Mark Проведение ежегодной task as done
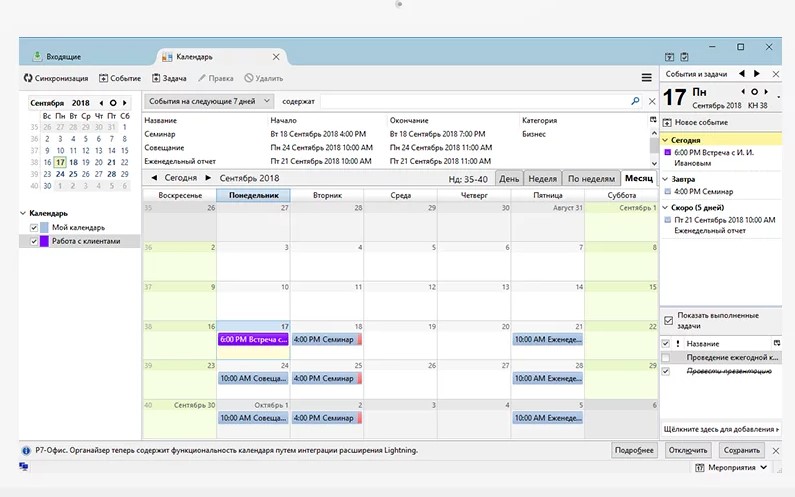The height and width of the screenshot is (497, 795). tap(666, 358)
